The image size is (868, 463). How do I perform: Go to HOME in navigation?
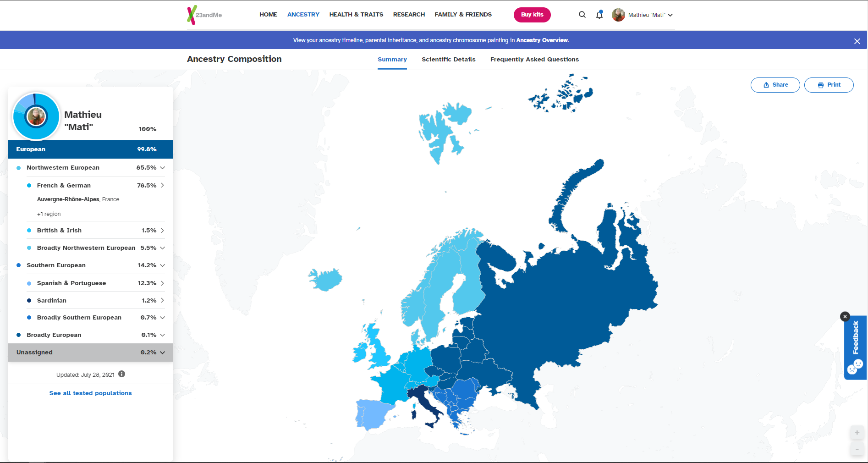click(x=268, y=15)
